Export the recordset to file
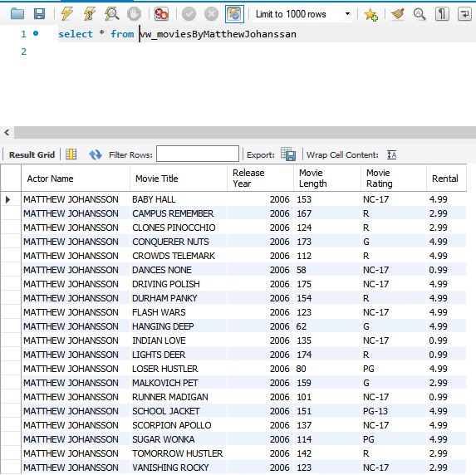The width and height of the screenshot is (476, 475). tap(288, 154)
